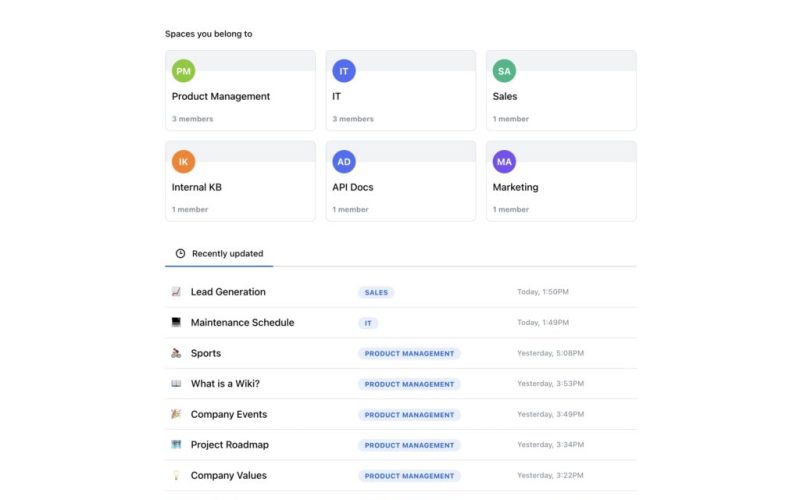Click the purple MA Marketing avatar
This screenshot has width=800, height=500.
(x=504, y=161)
